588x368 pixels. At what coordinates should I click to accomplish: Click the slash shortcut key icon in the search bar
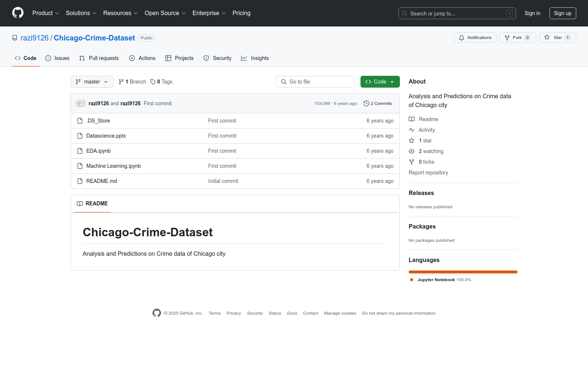[x=509, y=13]
